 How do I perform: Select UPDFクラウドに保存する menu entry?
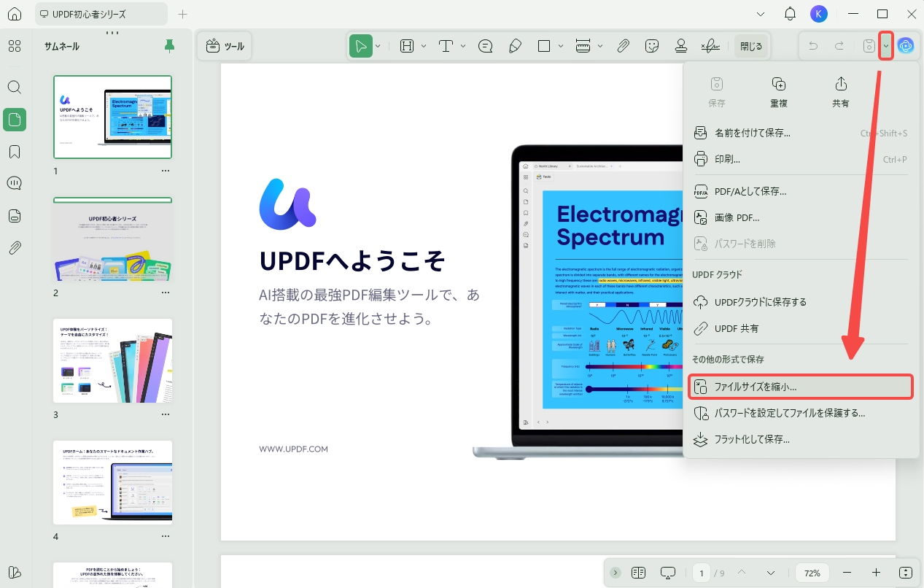coord(801,302)
